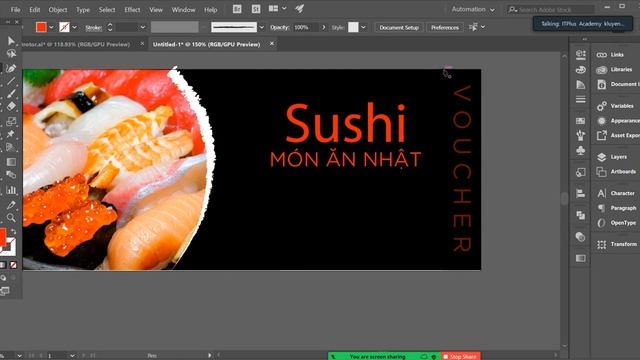Open the Brushes panel icon

pyautogui.click(x=580, y=136)
